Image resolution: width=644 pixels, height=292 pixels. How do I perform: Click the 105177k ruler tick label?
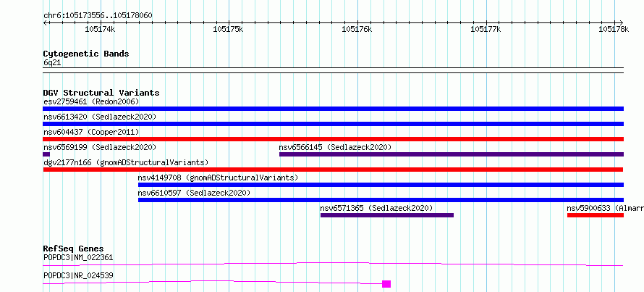(x=486, y=29)
